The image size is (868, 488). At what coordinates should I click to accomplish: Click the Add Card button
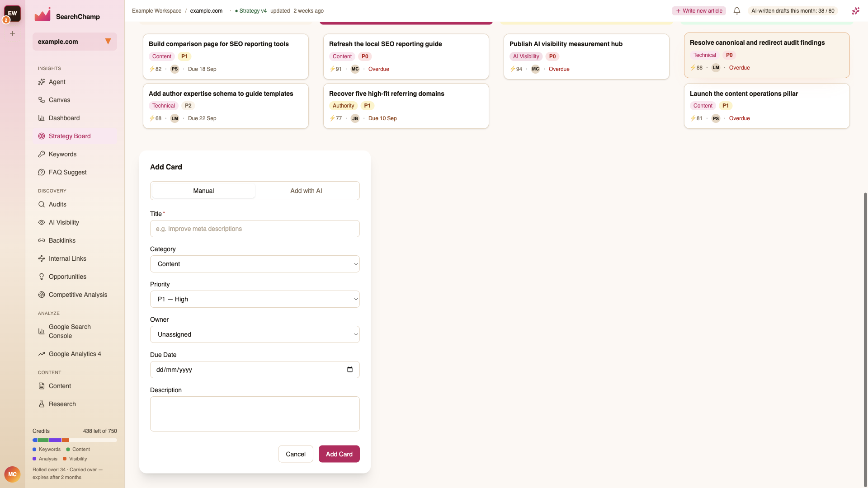pyautogui.click(x=339, y=454)
